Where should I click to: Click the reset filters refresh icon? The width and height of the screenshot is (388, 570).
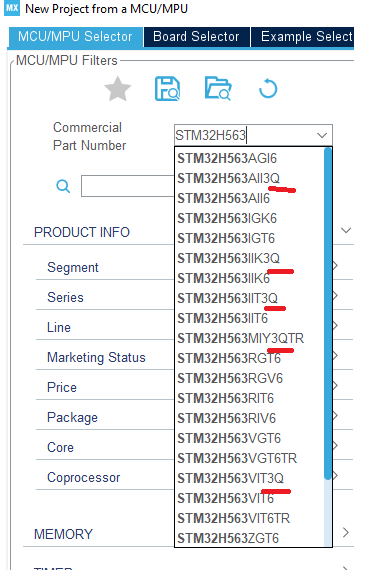tap(268, 88)
